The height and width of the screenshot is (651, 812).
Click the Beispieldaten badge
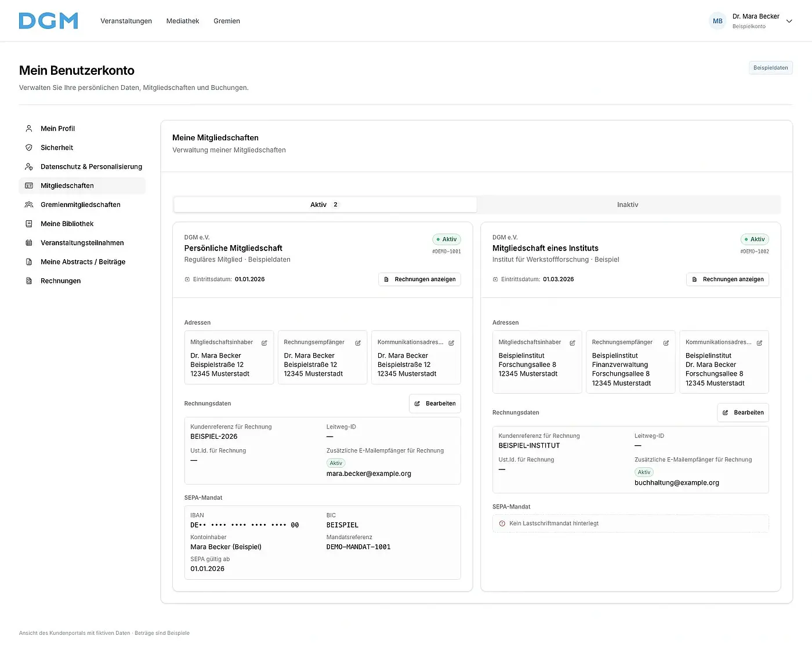[x=770, y=68]
